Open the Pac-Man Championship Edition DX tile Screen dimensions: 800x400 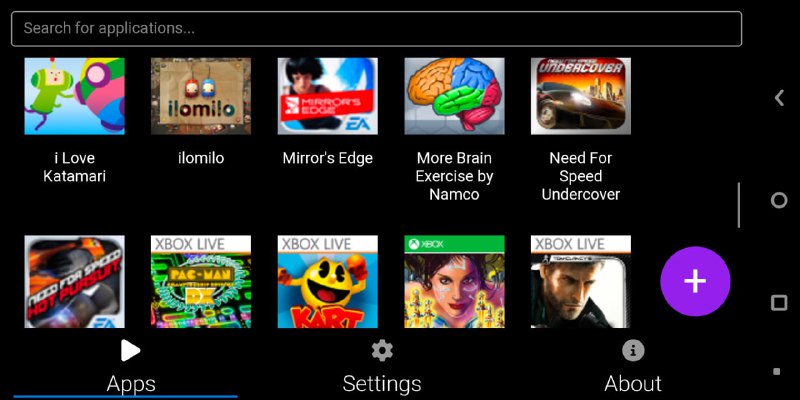(x=201, y=282)
